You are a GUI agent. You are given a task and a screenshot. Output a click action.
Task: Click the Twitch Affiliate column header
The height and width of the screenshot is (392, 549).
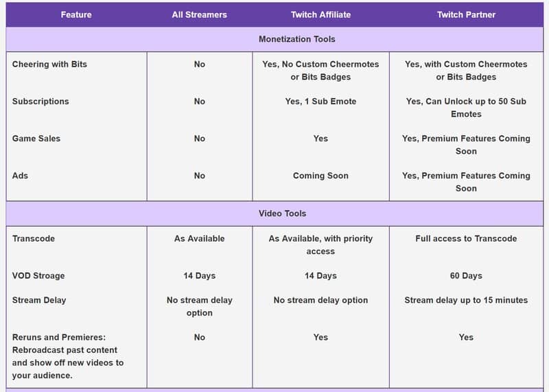pos(320,14)
